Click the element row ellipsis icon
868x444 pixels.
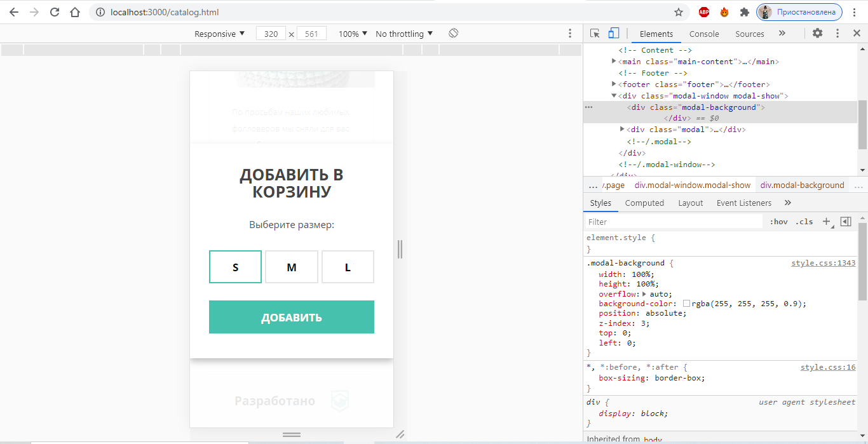coord(589,107)
